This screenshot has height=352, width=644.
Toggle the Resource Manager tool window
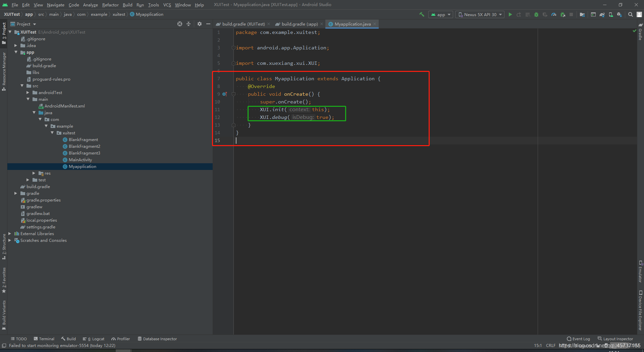click(4, 71)
